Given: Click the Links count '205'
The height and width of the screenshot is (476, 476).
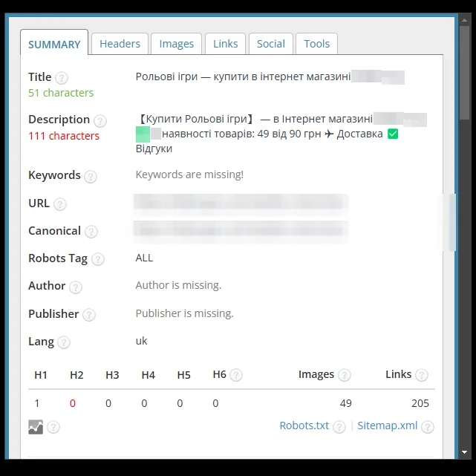Looking at the screenshot, I should point(420,403).
